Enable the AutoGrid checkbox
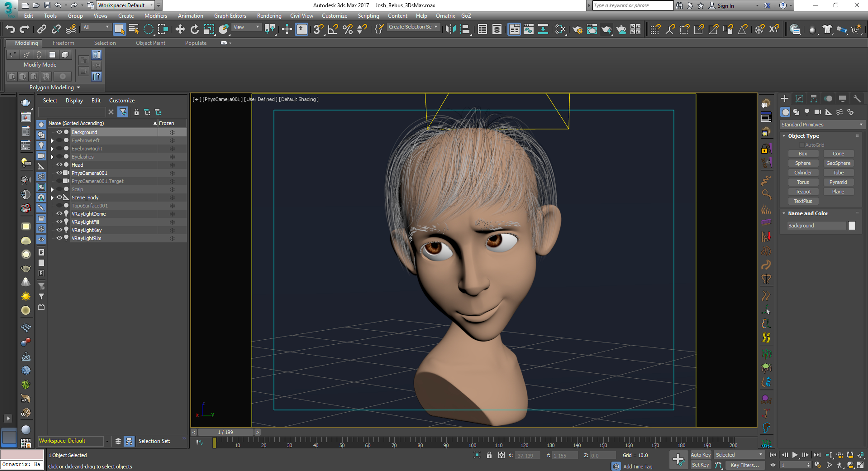The width and height of the screenshot is (868, 471). pyautogui.click(x=802, y=145)
